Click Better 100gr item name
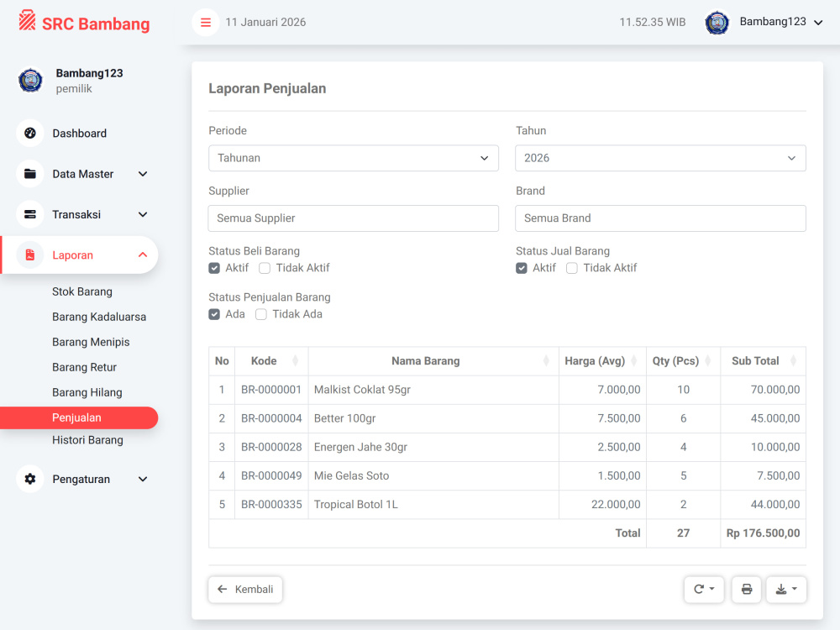Viewport: 840px width, 630px height. (344, 418)
